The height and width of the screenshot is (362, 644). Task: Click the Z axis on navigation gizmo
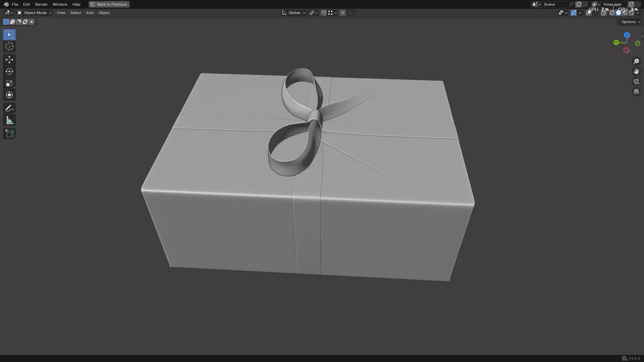pyautogui.click(x=627, y=35)
